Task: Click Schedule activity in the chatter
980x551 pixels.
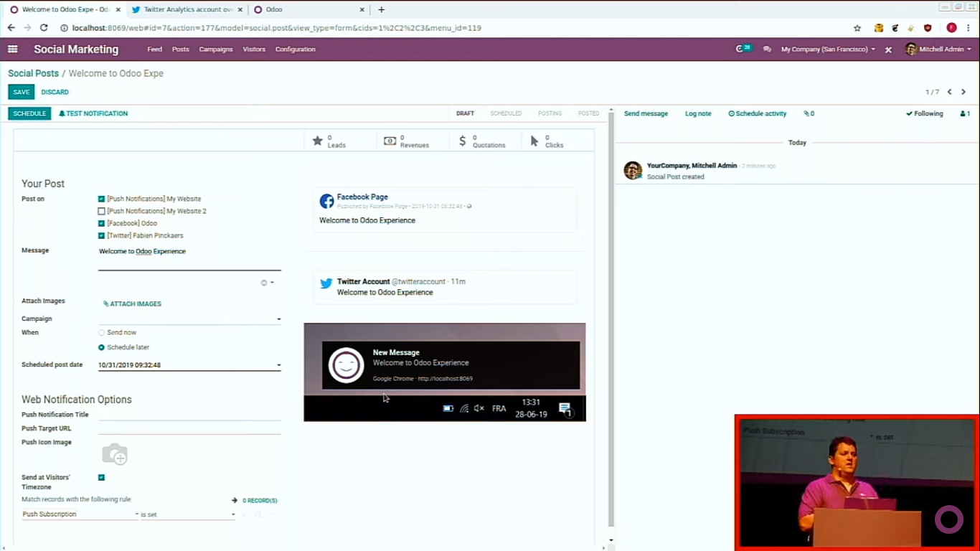Action: point(758,113)
